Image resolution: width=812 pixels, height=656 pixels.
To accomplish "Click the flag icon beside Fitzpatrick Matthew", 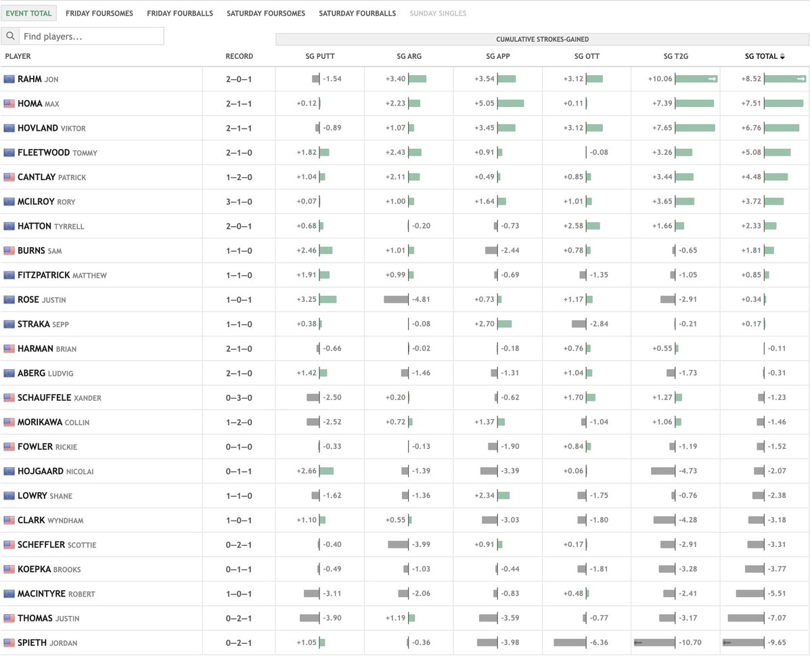I will pos(9,275).
